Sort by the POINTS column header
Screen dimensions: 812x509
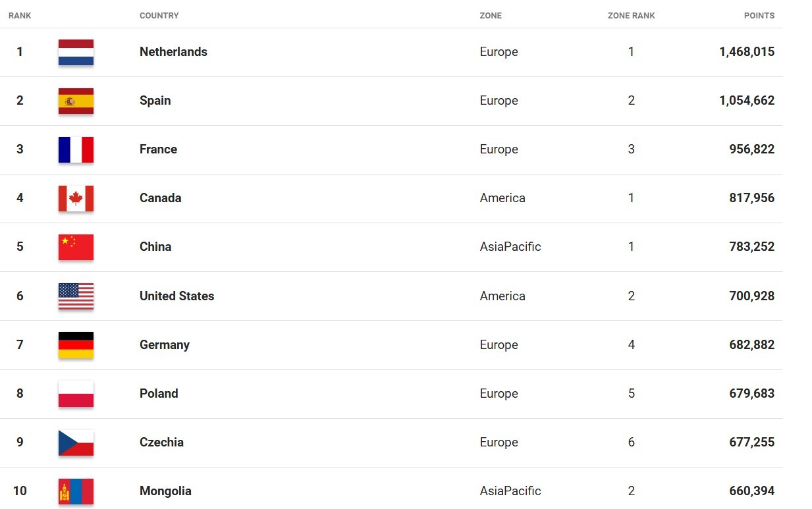click(x=759, y=16)
